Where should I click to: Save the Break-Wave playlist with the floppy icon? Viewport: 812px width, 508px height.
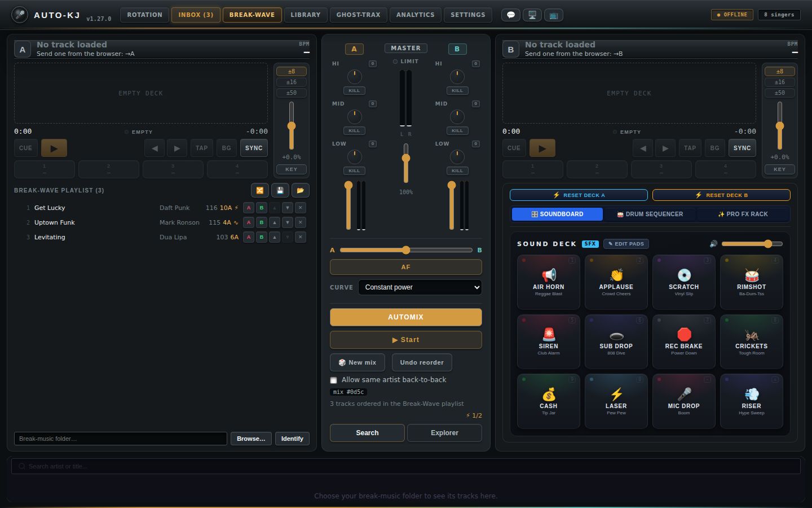point(280,191)
